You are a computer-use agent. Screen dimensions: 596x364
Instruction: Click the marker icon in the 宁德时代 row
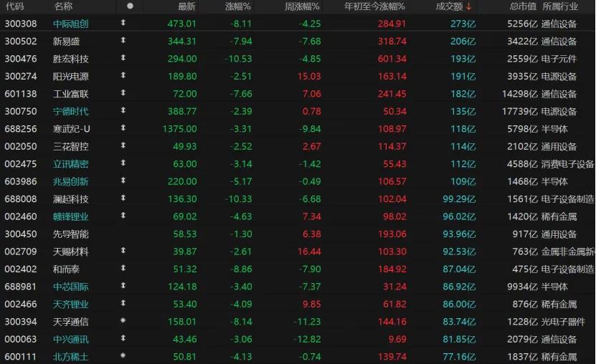[123, 110]
